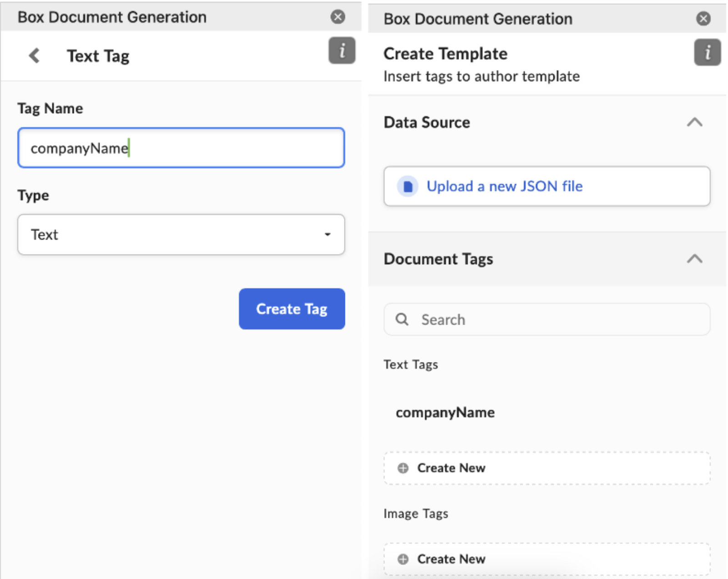The width and height of the screenshot is (728, 579).
Task: Click the Document Tags header
Action: [x=438, y=259]
